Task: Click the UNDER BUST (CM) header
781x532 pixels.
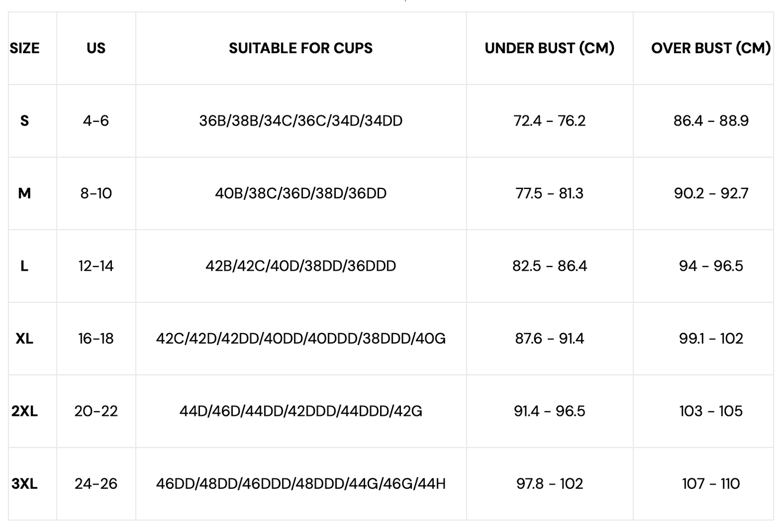Action: pyautogui.click(x=549, y=48)
